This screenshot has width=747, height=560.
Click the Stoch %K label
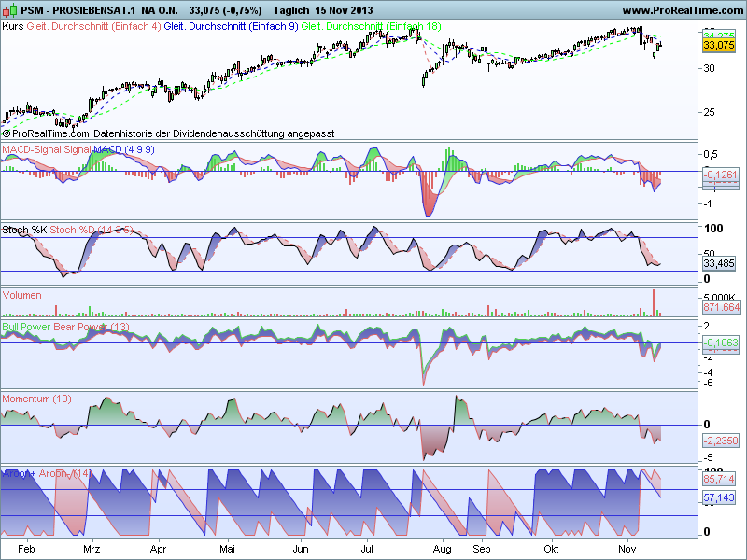24,230
